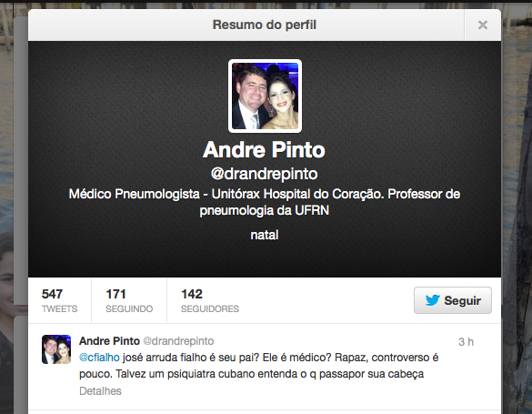Viewport: 532px width, 414px height.
Task: Open the 547 Tweets count
Action: click(59, 300)
